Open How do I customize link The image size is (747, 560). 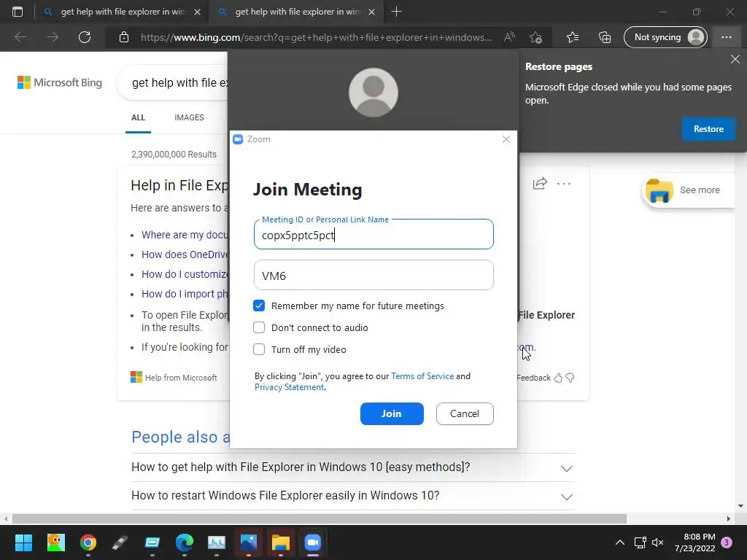click(185, 274)
